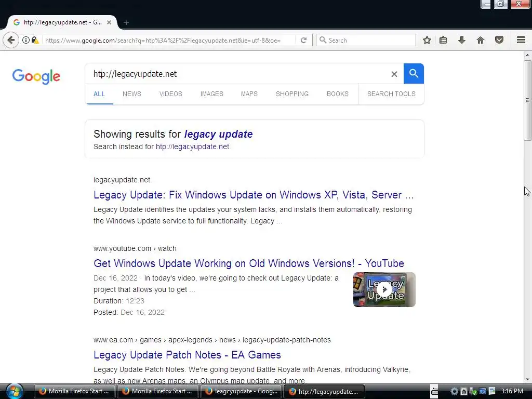Switch to first Mozilla Firefox Start taskbar button
This screenshot has width=532, height=399.
click(x=75, y=391)
